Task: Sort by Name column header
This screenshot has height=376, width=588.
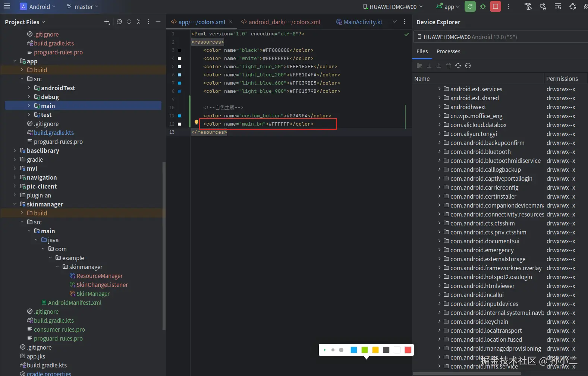Action: pos(478,79)
